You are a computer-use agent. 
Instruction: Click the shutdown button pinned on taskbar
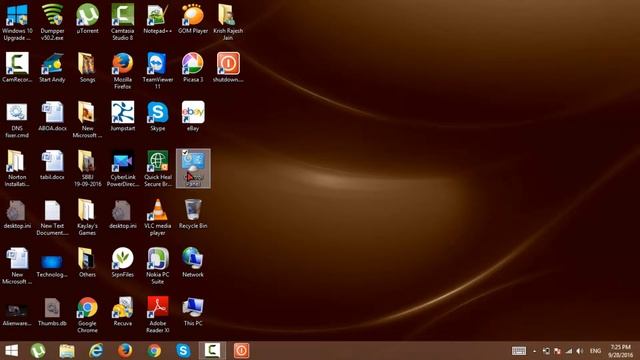241,351
